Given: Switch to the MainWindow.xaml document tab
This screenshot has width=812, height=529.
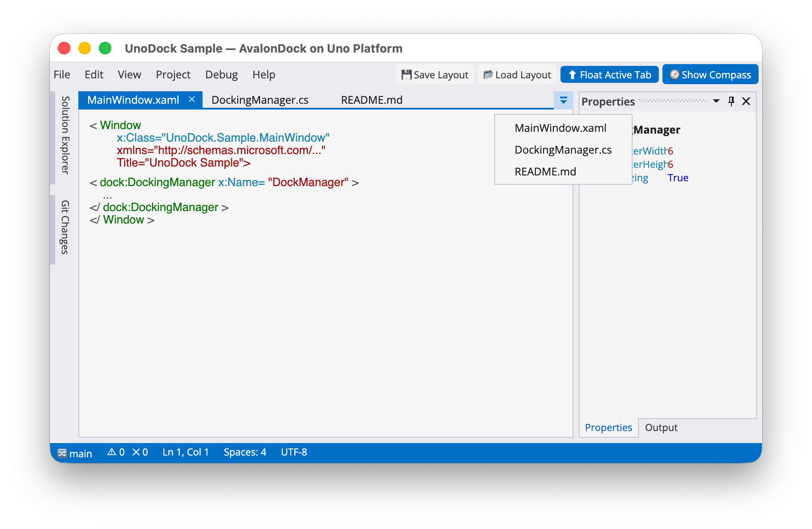Looking at the screenshot, I should coord(133,100).
